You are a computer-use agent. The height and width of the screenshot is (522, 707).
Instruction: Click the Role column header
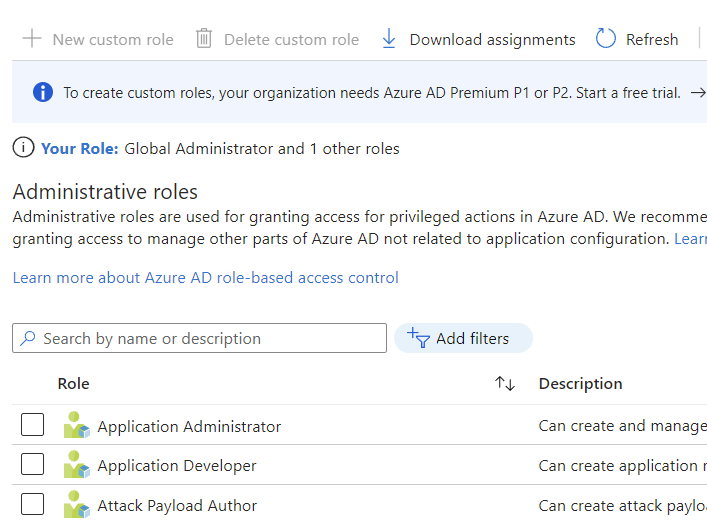point(73,384)
